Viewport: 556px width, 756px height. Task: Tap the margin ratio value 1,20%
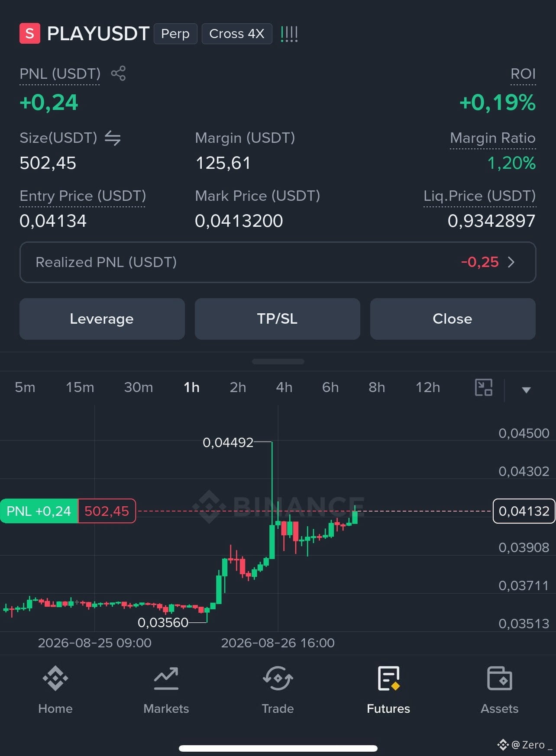[511, 163]
